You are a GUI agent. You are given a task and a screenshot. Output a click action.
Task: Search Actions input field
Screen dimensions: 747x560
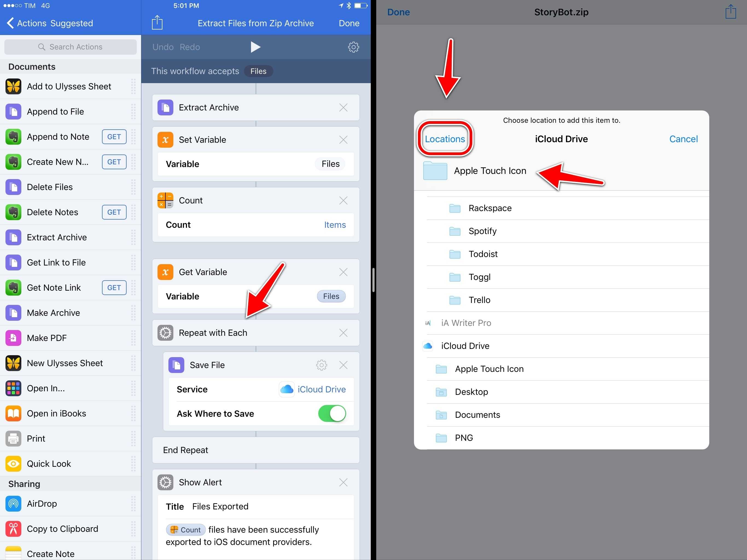coord(70,46)
